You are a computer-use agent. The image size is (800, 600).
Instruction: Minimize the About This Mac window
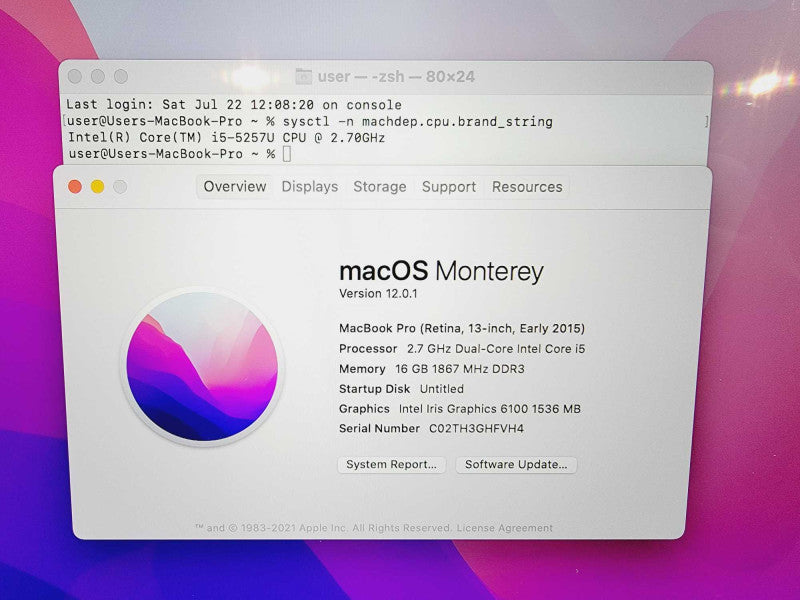[x=97, y=187]
